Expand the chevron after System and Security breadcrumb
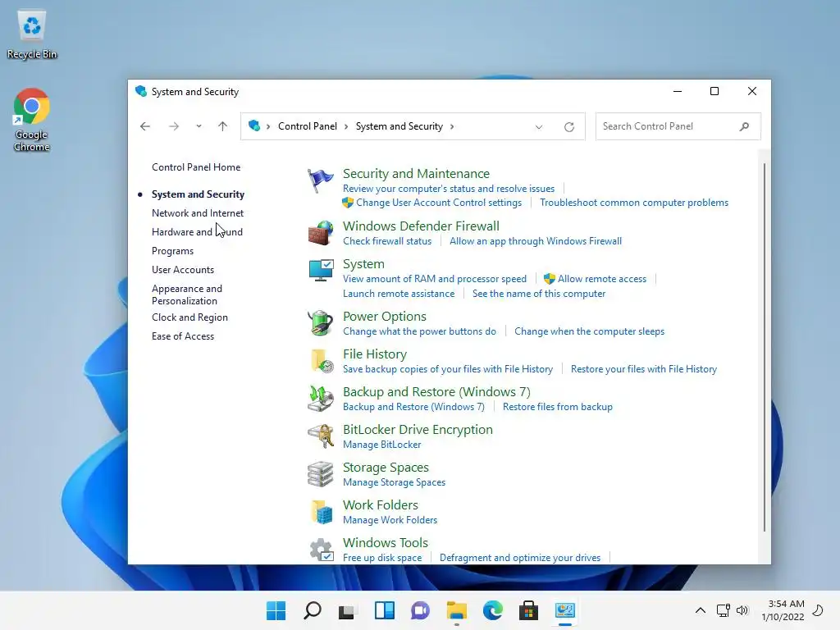The width and height of the screenshot is (840, 630). pos(452,126)
